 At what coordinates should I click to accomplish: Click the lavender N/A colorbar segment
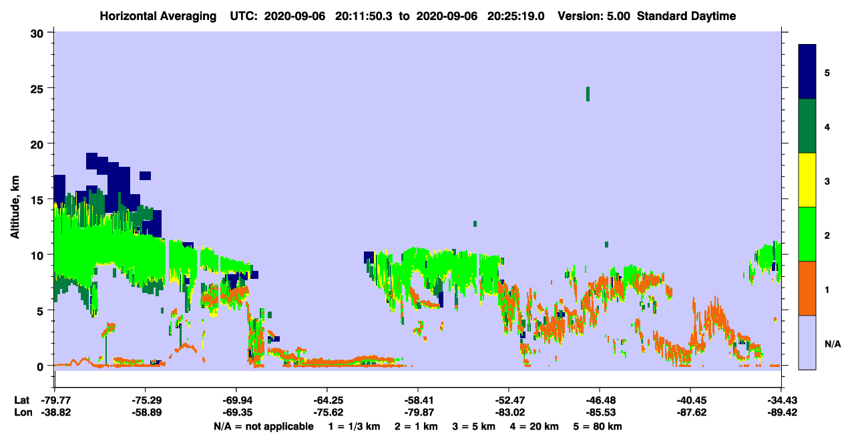click(807, 342)
